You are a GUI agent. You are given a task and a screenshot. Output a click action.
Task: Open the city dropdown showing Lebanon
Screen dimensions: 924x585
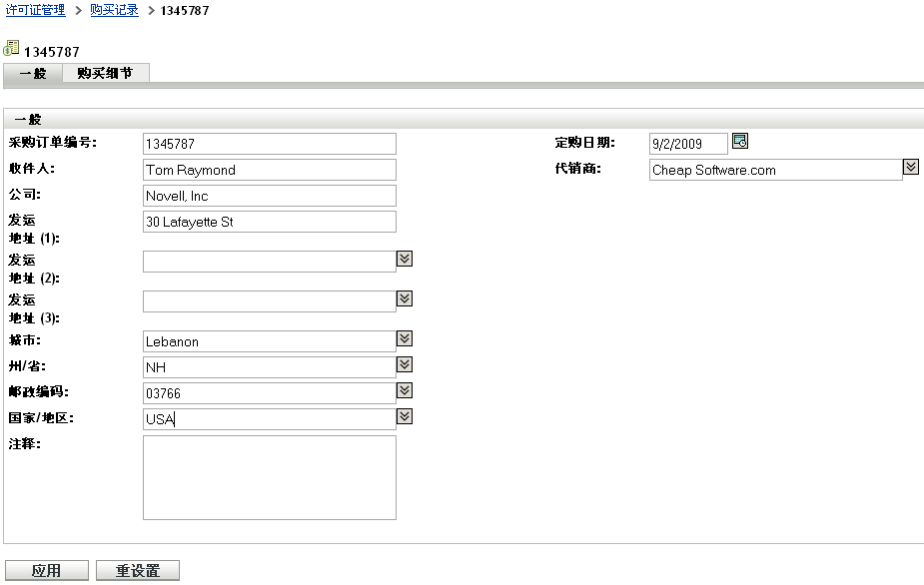coord(405,338)
